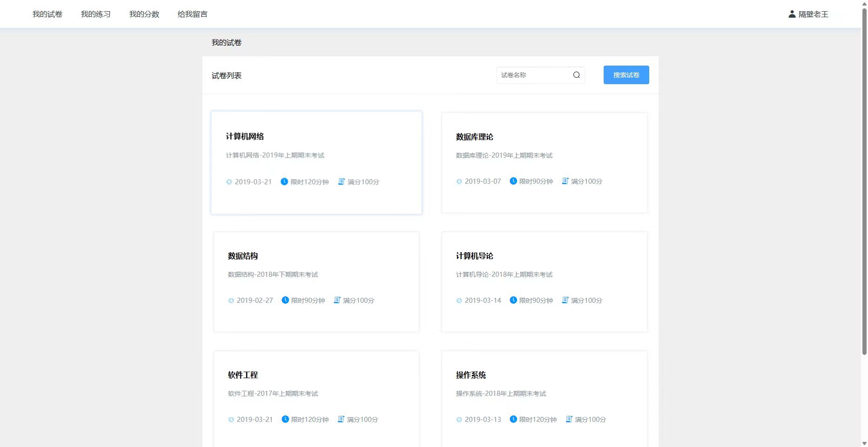868x447 pixels.
Task: Click 操作系统-2018年上期期末考试 description
Action: (x=501, y=394)
